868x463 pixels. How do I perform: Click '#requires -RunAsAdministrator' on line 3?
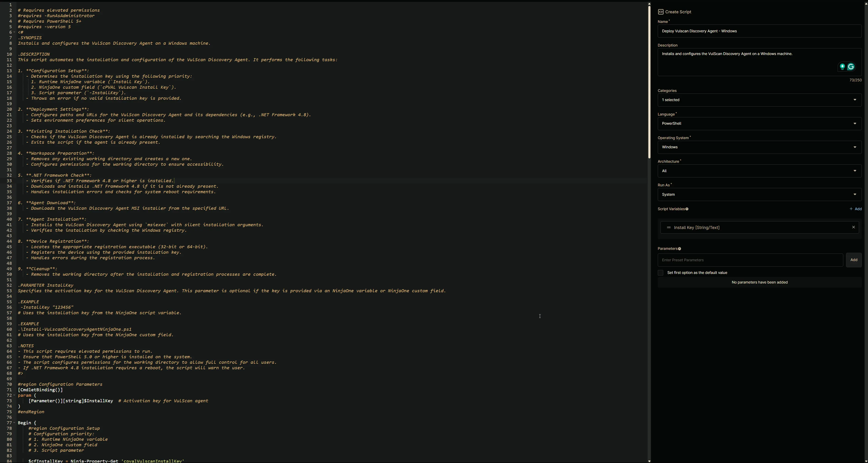coord(56,16)
